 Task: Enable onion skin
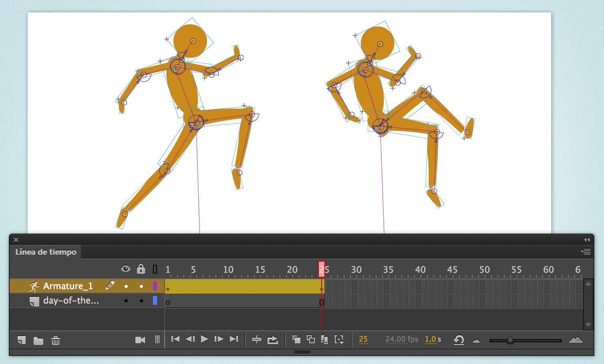[x=296, y=339]
